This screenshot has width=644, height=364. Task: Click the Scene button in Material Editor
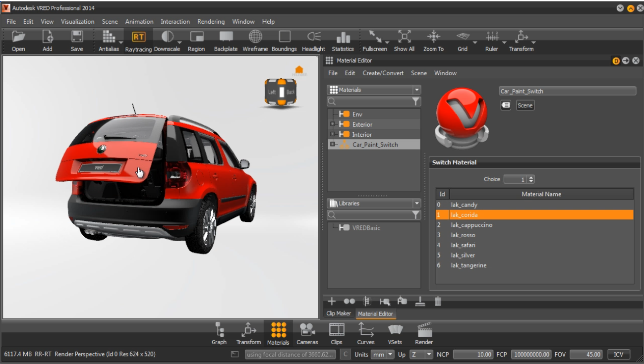525,105
